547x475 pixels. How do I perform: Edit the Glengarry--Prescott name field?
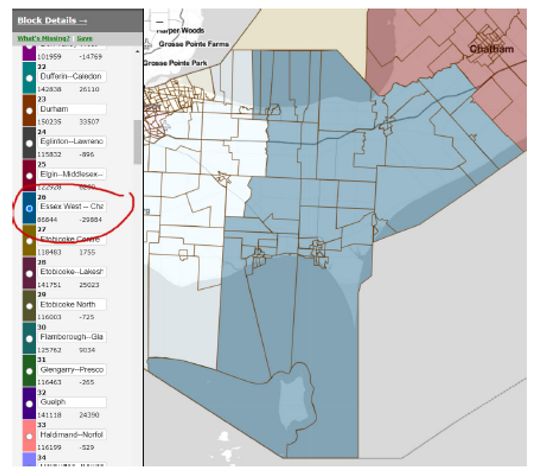pyautogui.click(x=72, y=370)
